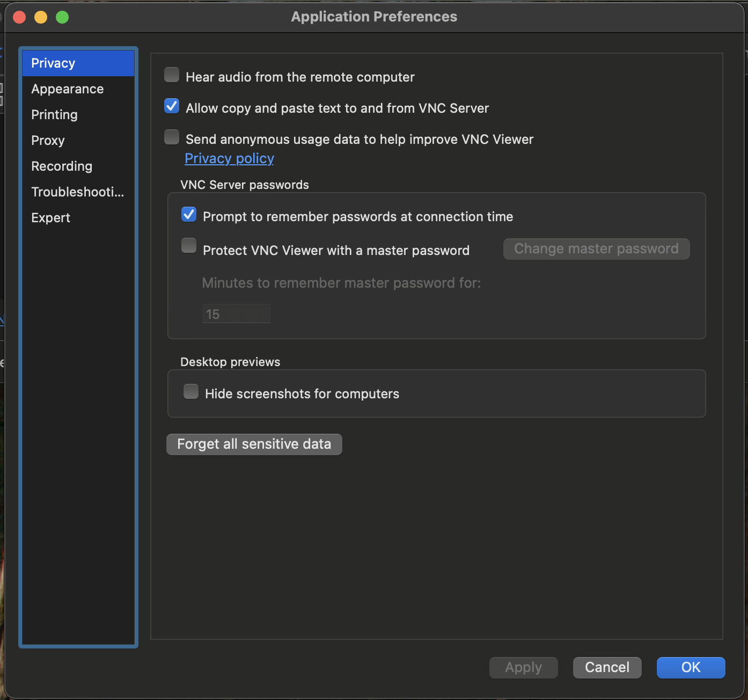This screenshot has height=700, width=748.
Task: Click the Apply button
Action: coord(523,667)
